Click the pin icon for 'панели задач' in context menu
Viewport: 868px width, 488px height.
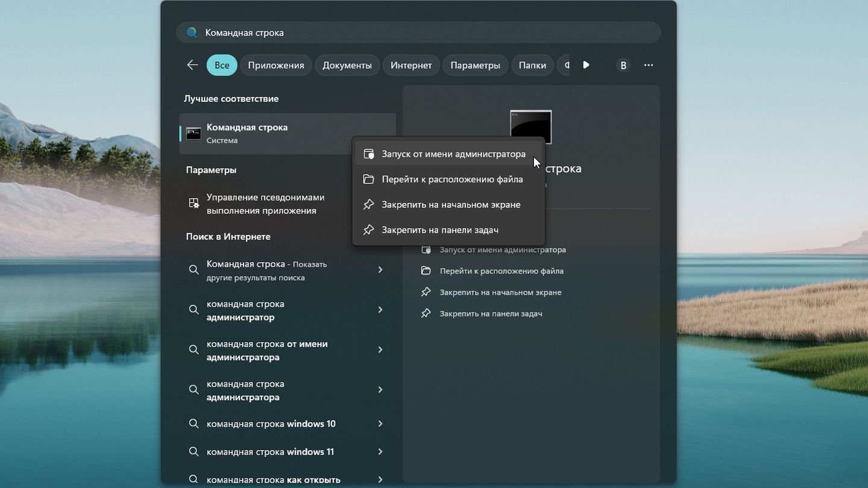[x=369, y=230]
